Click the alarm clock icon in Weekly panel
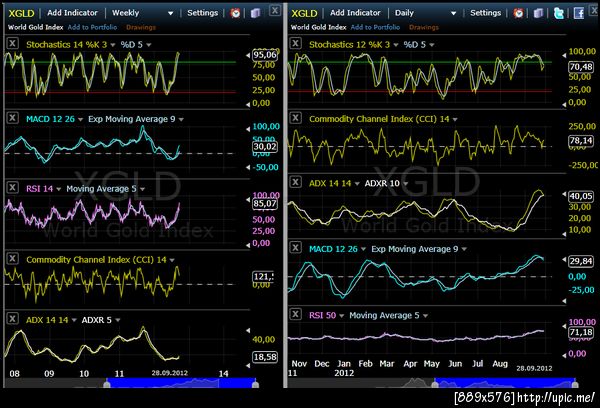The image size is (600, 408). pos(235,13)
